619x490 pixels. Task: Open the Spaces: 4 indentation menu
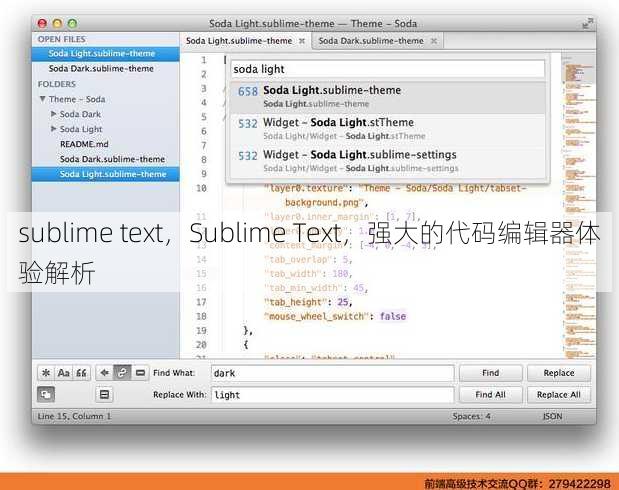[471, 416]
